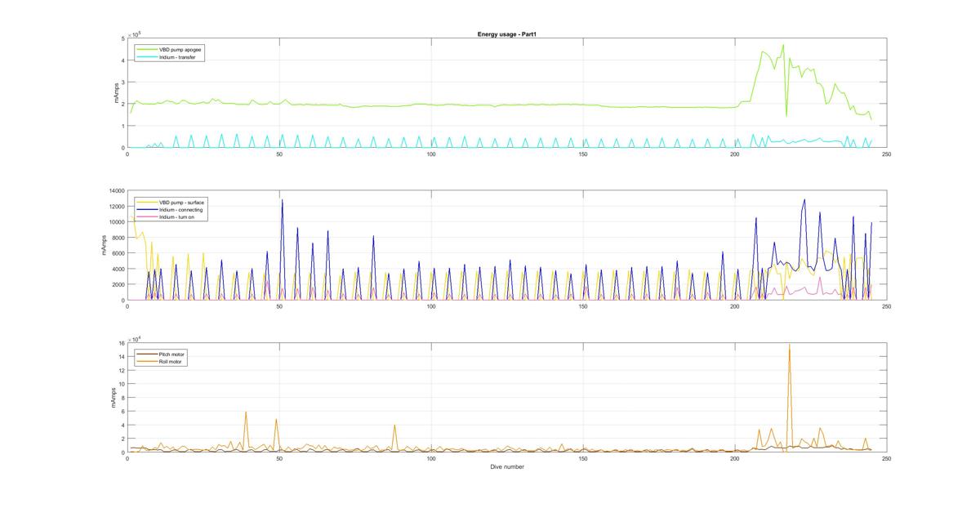
Task: Click the "250" x-tick of the bottom plot
Action: (886, 459)
